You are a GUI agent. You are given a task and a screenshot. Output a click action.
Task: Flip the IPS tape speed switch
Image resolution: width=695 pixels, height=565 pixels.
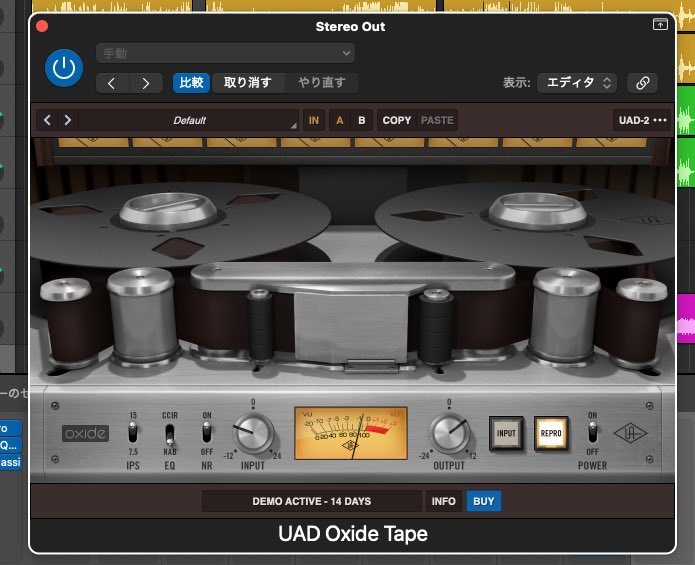(x=133, y=433)
